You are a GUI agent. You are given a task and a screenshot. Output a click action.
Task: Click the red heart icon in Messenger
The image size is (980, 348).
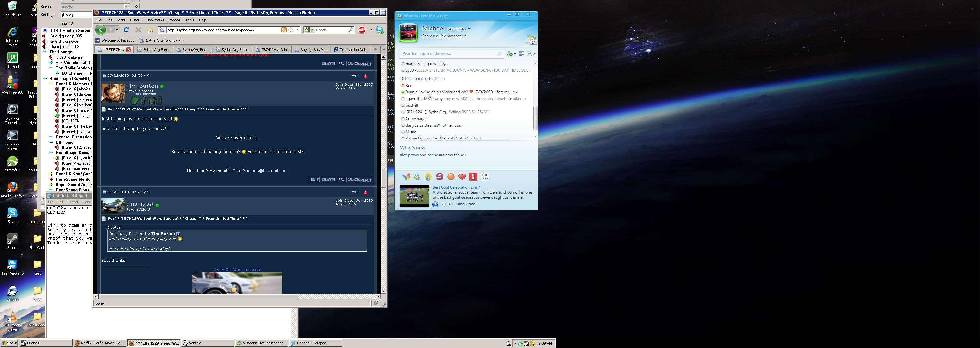(462, 177)
